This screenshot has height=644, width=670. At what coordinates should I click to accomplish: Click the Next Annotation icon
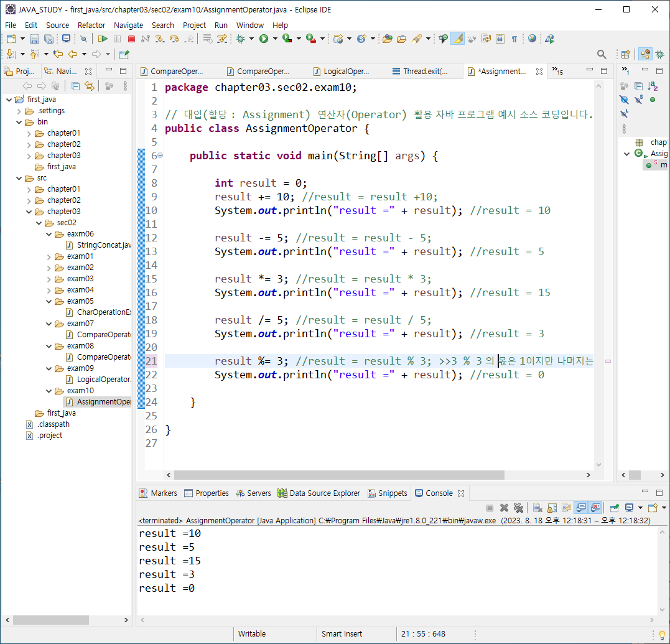coord(11,54)
